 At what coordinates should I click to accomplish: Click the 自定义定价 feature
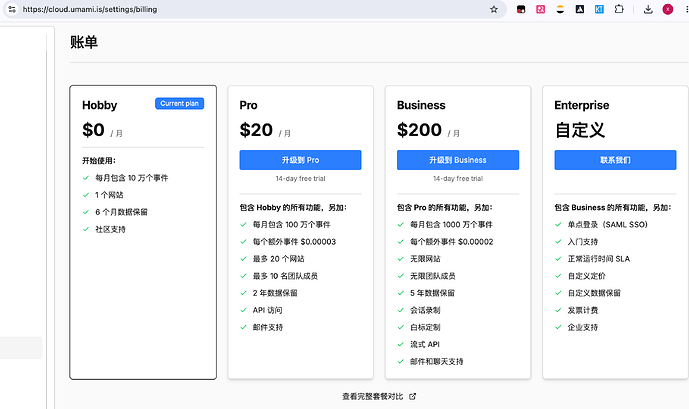coord(586,276)
